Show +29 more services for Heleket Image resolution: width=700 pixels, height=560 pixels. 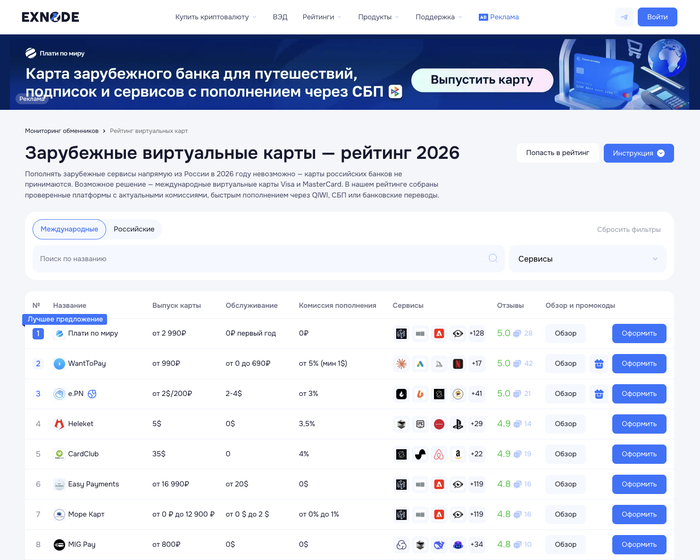coord(477,424)
